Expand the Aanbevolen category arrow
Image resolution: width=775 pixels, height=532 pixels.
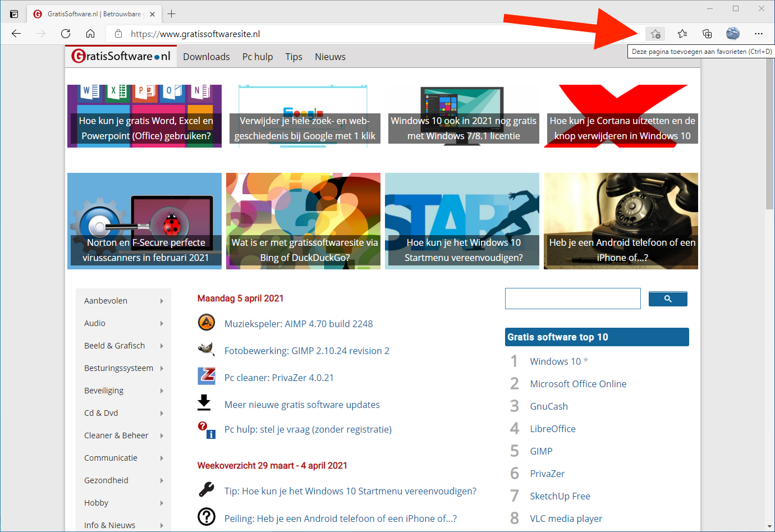click(x=162, y=301)
